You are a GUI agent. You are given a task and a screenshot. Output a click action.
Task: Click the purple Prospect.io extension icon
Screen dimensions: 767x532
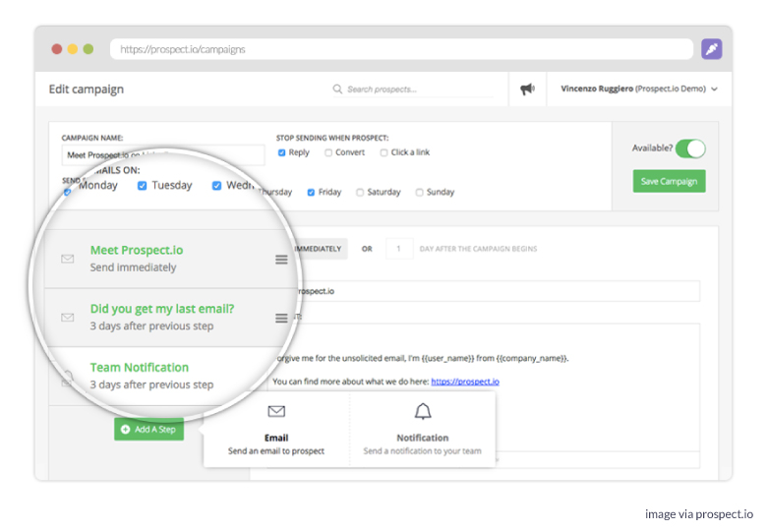pyautogui.click(x=711, y=49)
